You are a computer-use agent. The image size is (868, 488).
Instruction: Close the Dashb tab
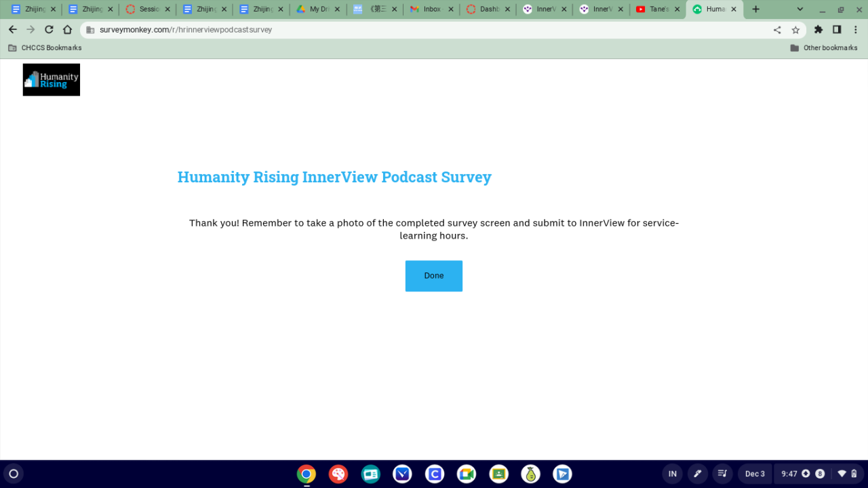[x=508, y=9]
